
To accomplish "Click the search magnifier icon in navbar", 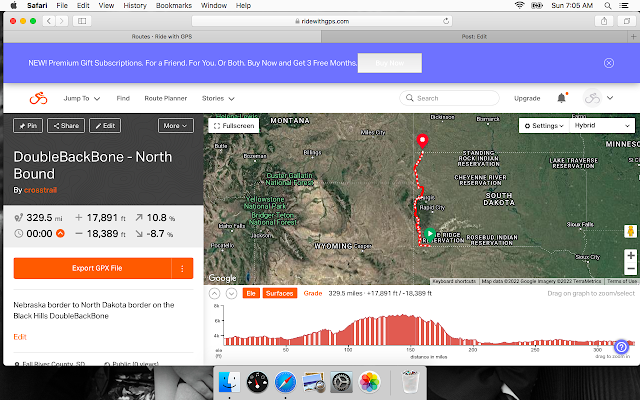I will [409, 98].
